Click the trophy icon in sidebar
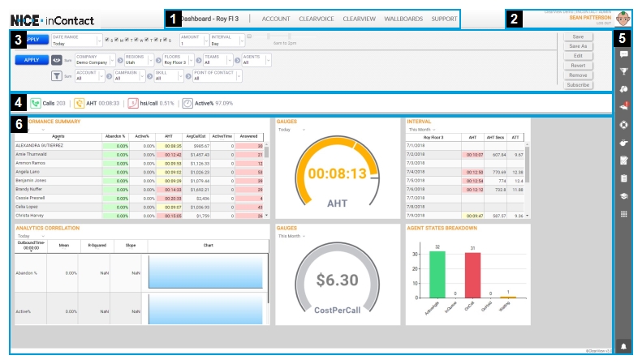The image size is (642, 364). click(x=623, y=71)
